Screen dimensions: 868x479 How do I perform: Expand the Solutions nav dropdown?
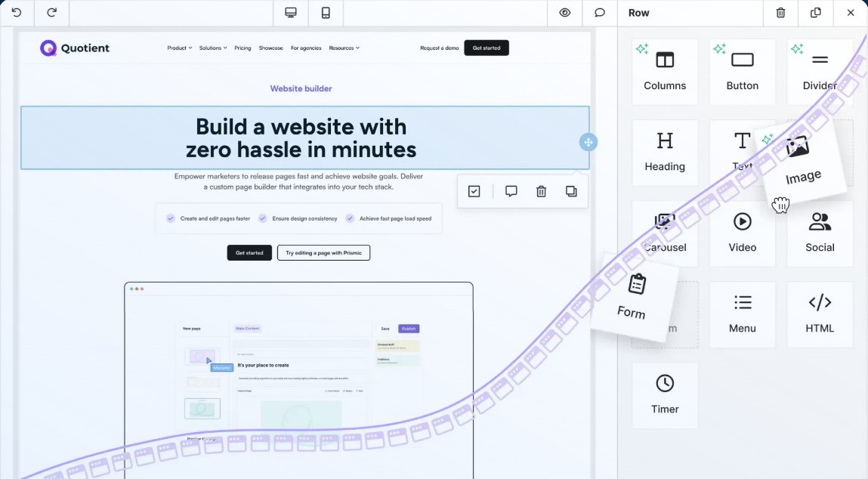tap(213, 48)
